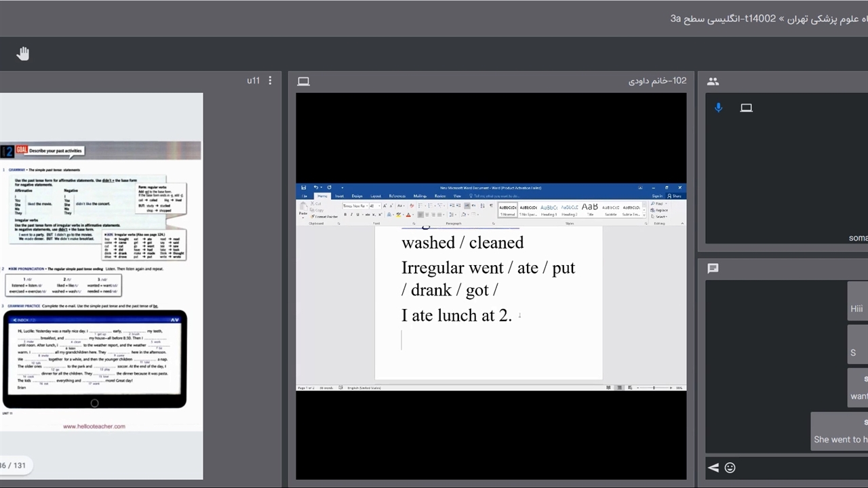Screen dimensions: 868x488
Task: Toggle the blue microphone icon
Action: [719, 108]
